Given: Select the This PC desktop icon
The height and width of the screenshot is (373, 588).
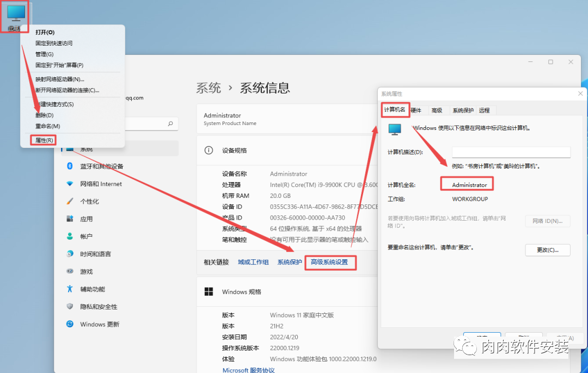Looking at the screenshot, I should 16,17.
